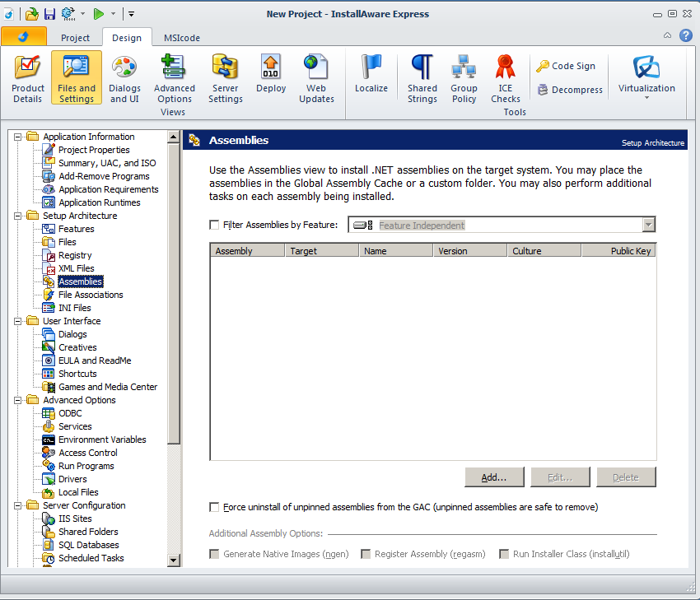Image resolution: width=700 pixels, height=600 pixels.
Task: Click the Localize flag tool
Action: coord(371,74)
